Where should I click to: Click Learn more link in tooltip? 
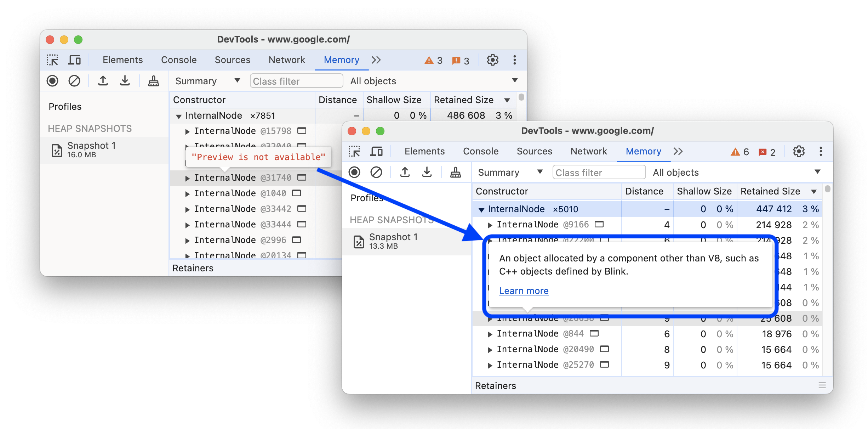tap(522, 290)
